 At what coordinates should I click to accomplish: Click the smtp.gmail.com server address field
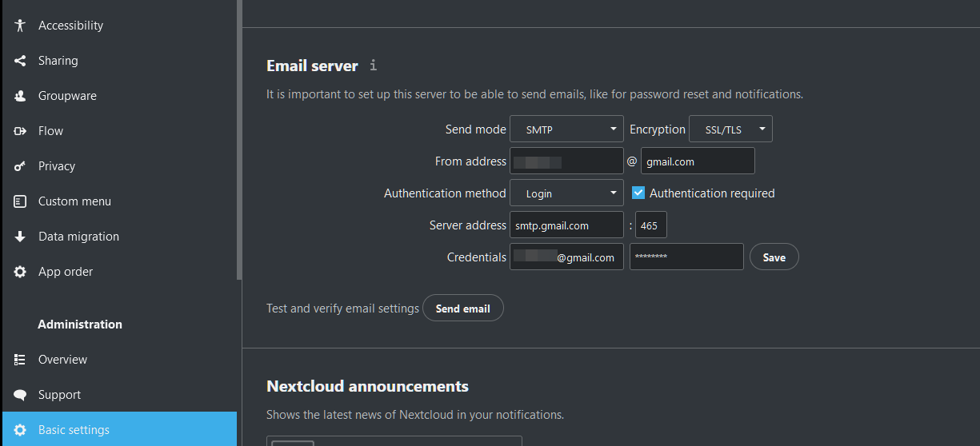[566, 225]
